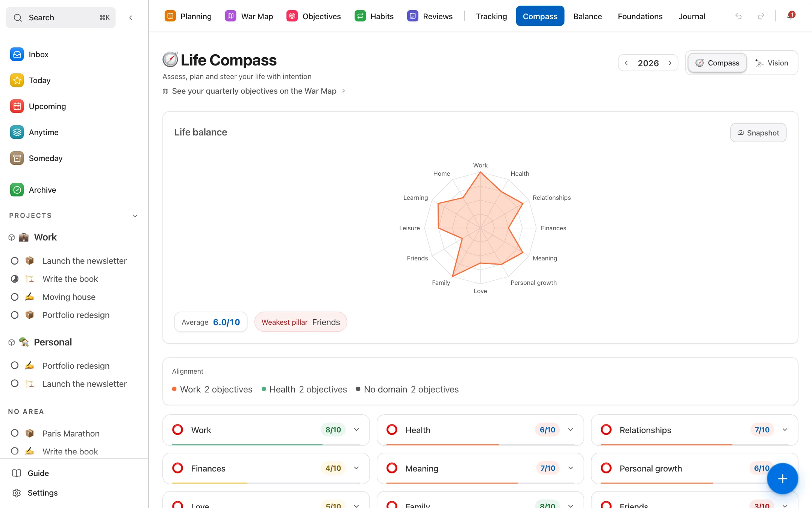The height and width of the screenshot is (508, 812).
Task: Open the Settings gear icon
Action: pos(17,493)
